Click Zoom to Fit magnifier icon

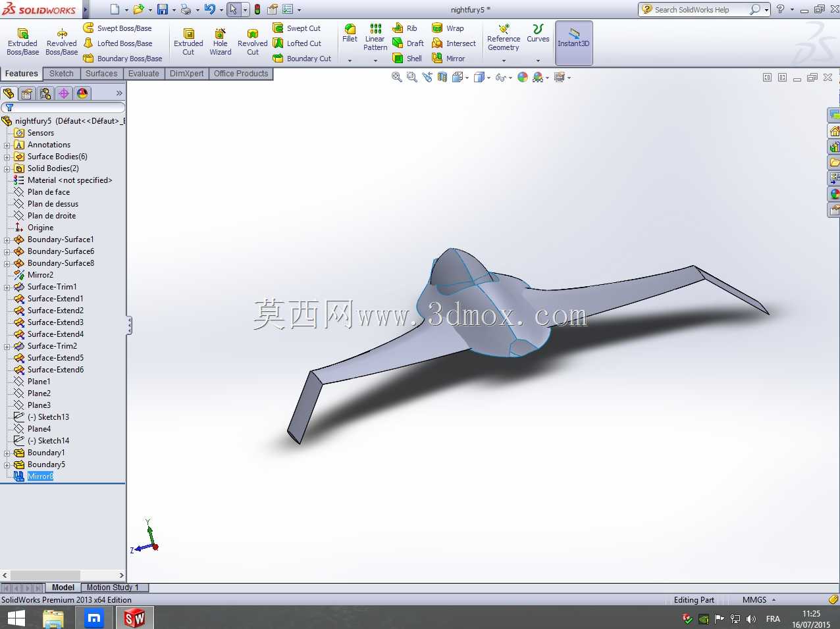397,77
